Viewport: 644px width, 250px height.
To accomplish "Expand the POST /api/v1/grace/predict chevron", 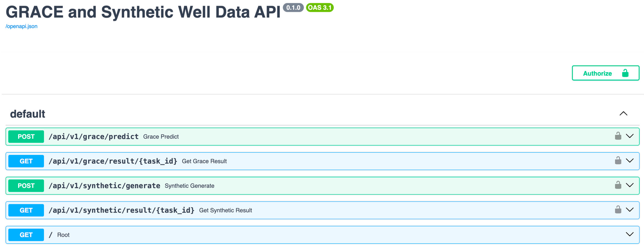I will pyautogui.click(x=629, y=136).
